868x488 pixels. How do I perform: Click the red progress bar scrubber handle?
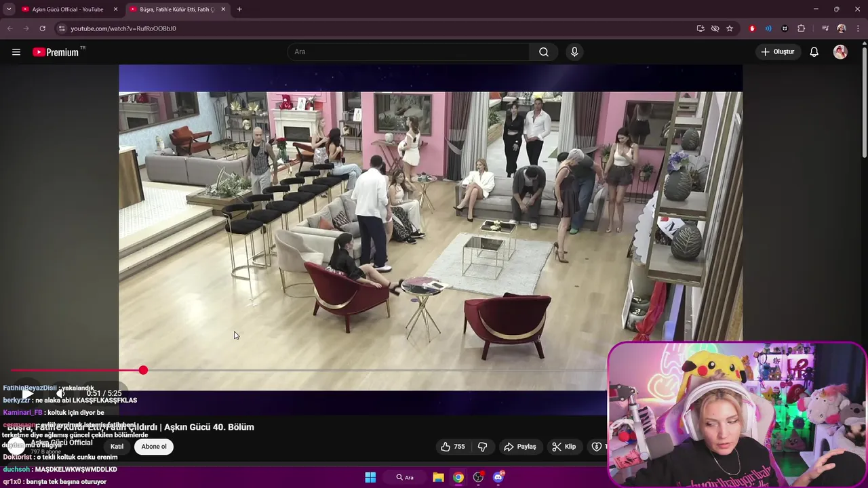(x=143, y=370)
